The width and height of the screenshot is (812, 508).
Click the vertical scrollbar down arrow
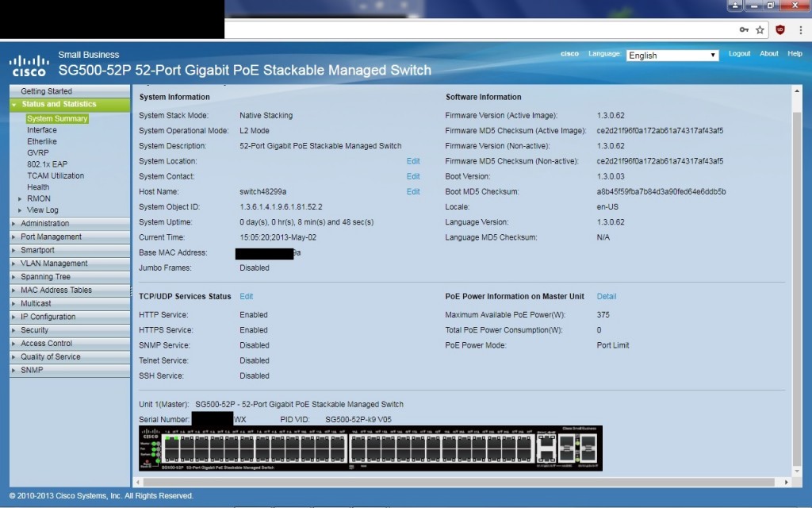(796, 471)
